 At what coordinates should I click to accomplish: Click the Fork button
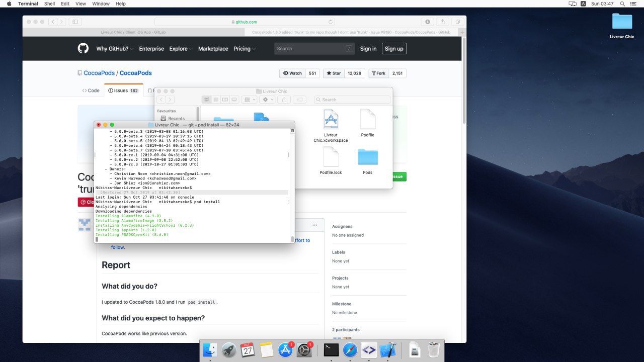pos(378,73)
